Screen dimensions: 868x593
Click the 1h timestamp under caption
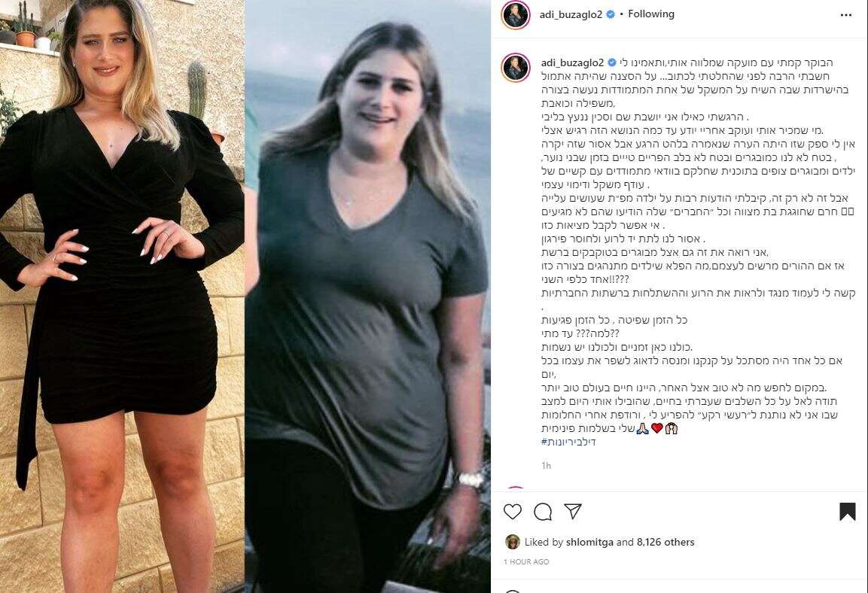pos(546,466)
